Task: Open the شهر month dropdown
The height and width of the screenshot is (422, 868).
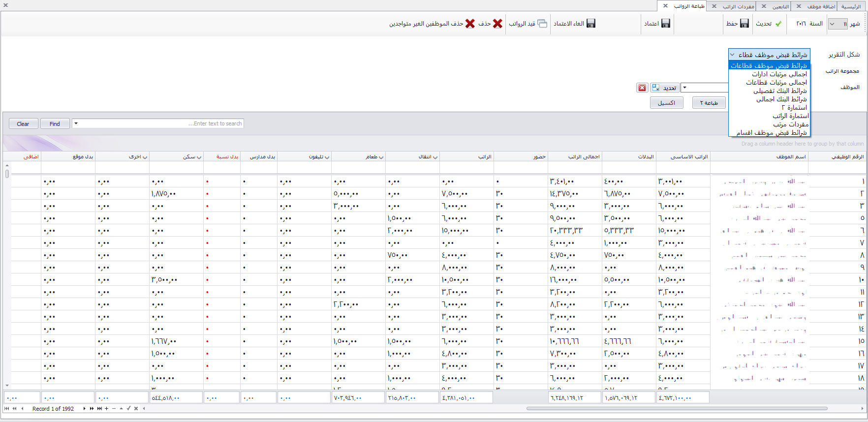Action: [x=833, y=24]
